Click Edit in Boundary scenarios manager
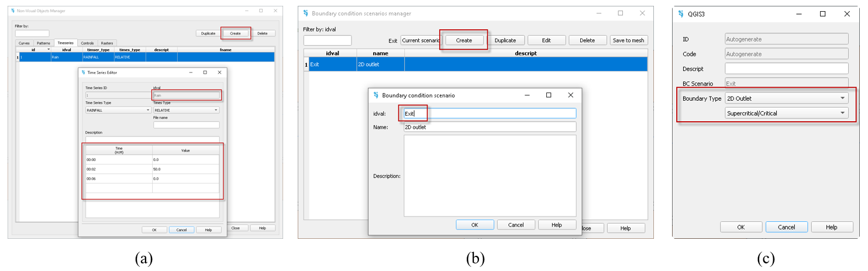Screen dimensions: 868x271 [546, 40]
